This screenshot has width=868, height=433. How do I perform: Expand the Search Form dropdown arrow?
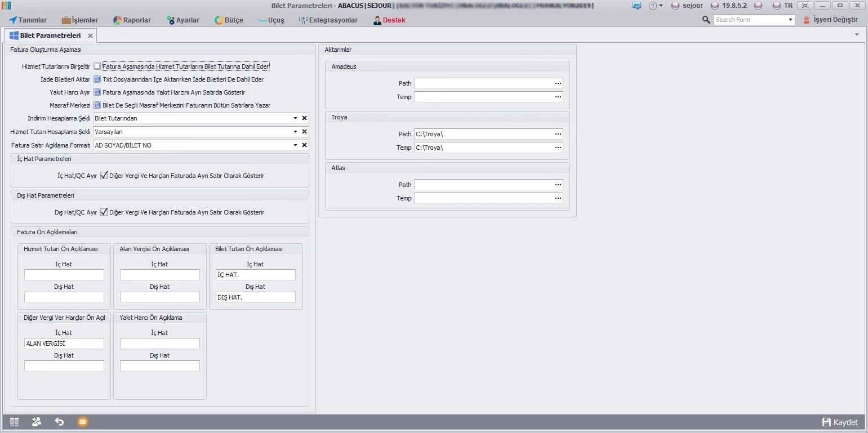point(790,20)
